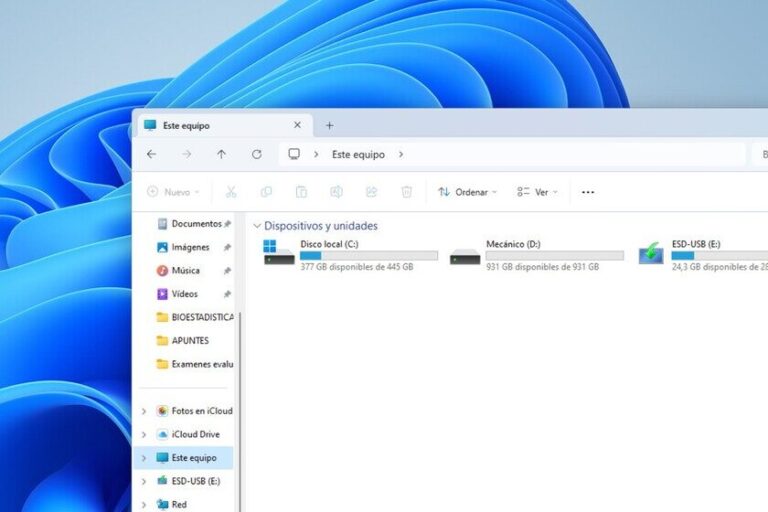Open the Ordenar dropdown
Screen dimensions: 768x512
(x=467, y=192)
